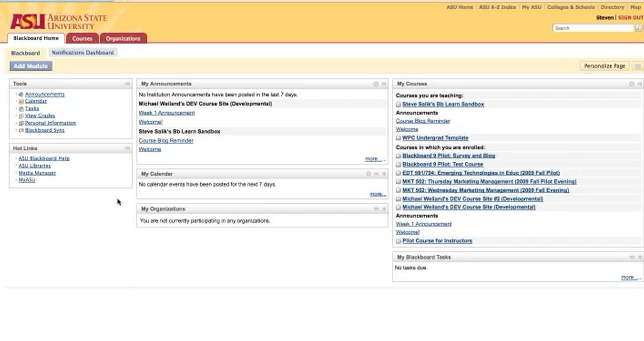The image size is (644, 341).
Task: Click the ASU Arizona State University logo
Action: pyautogui.click(x=59, y=21)
